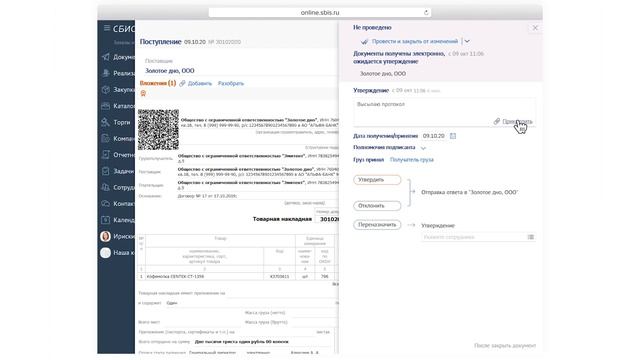Screen dimensions: 640x360
Task: Click the date field 09.10.20
Action: coord(433,136)
